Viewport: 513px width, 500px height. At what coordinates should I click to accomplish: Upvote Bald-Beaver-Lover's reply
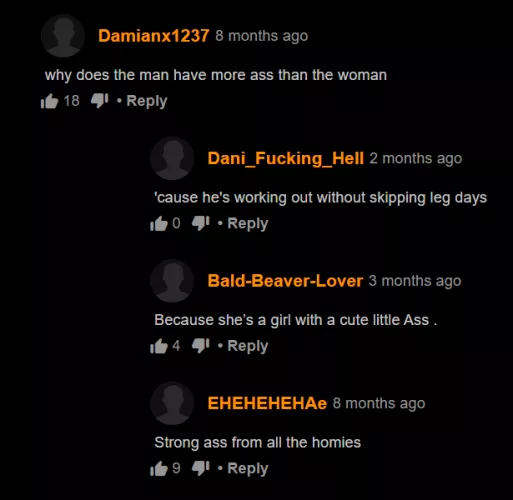159,346
